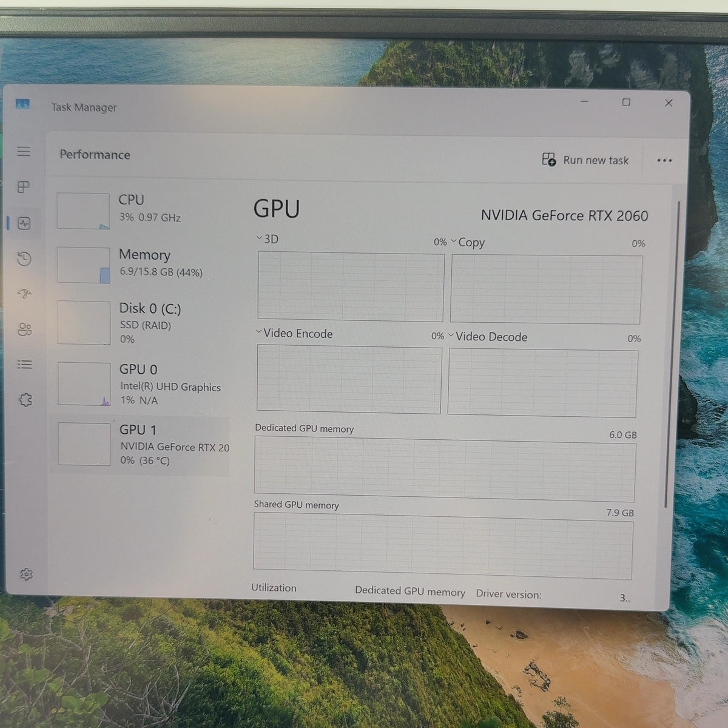
Task: Click the CPU mini graph thumbnail
Action: (x=83, y=211)
